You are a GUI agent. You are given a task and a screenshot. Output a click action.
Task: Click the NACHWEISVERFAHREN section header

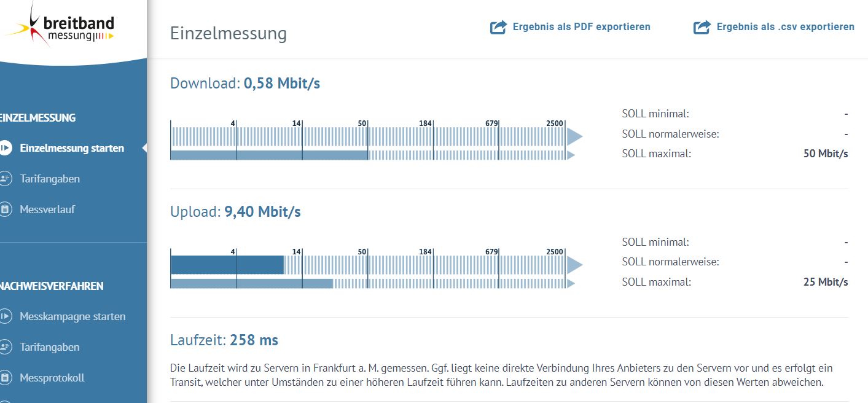(x=52, y=286)
